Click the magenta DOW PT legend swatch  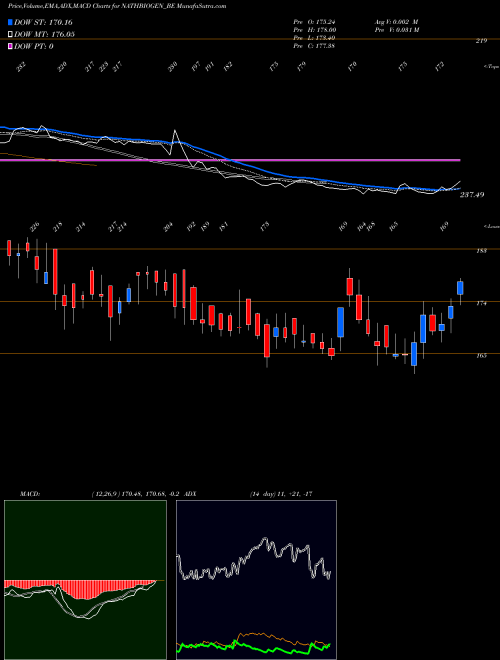pyautogui.click(x=10, y=46)
